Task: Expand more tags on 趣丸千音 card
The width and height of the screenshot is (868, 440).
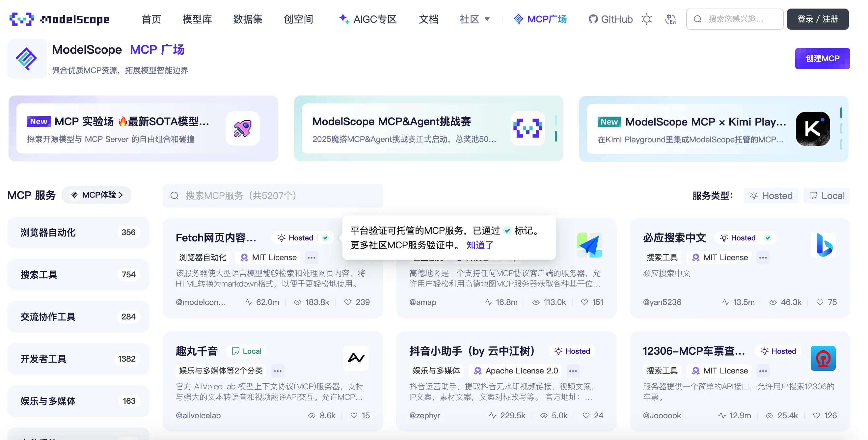Action: click(278, 371)
